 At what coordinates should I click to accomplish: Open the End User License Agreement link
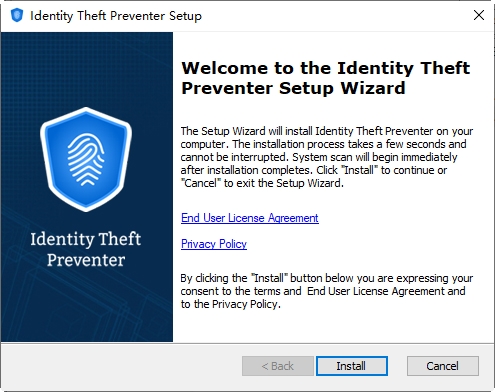click(x=250, y=218)
